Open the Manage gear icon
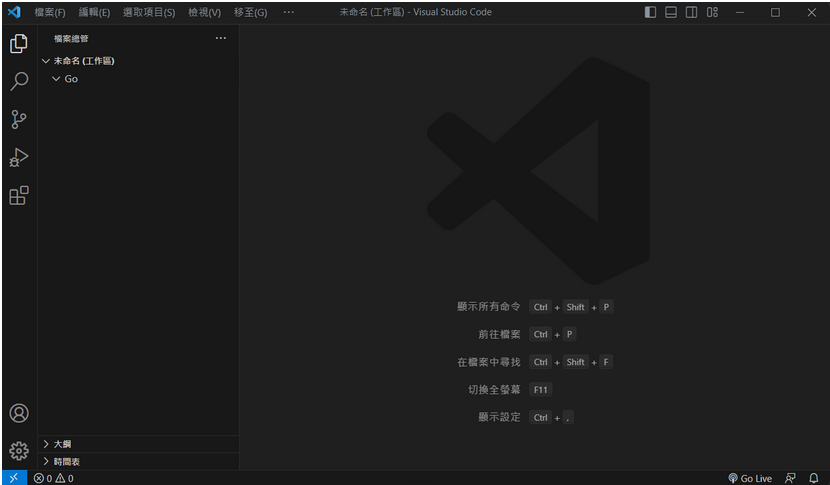830x485 pixels. (19, 451)
